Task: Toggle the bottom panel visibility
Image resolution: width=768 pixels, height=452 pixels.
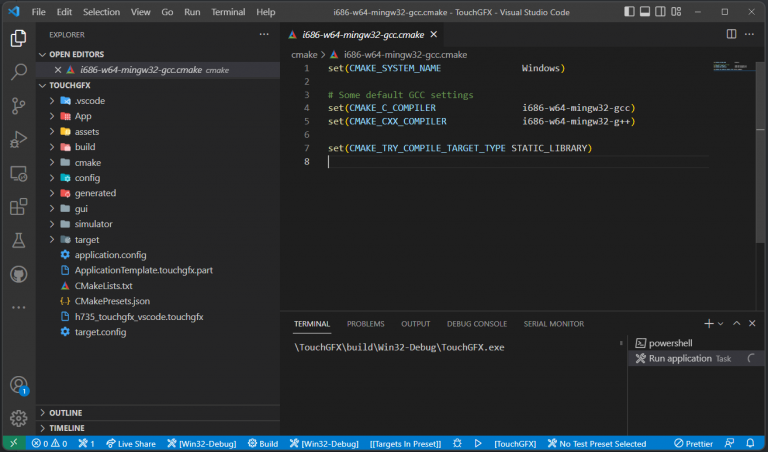Action: click(x=645, y=11)
